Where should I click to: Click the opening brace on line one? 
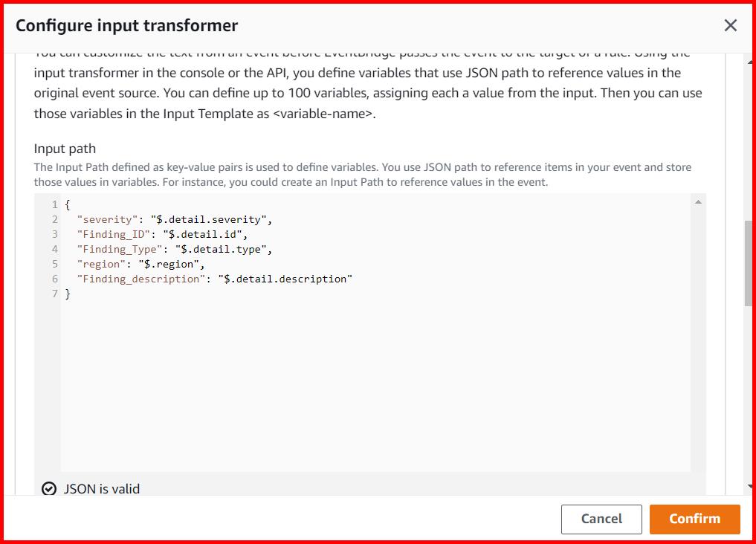coord(68,204)
